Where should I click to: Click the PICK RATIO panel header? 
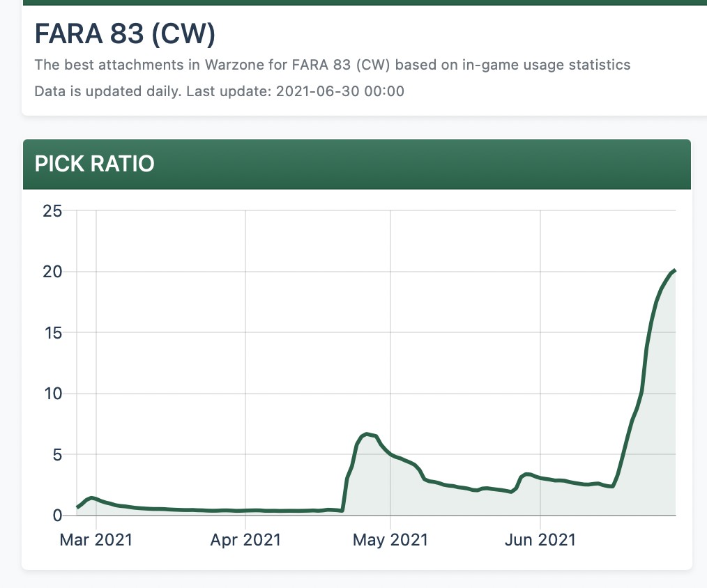94,164
